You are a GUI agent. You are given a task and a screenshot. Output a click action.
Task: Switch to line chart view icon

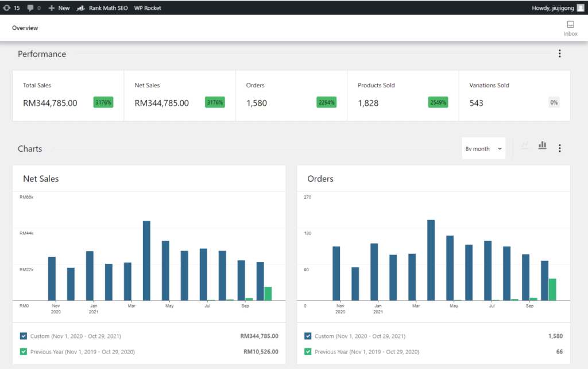coord(524,146)
